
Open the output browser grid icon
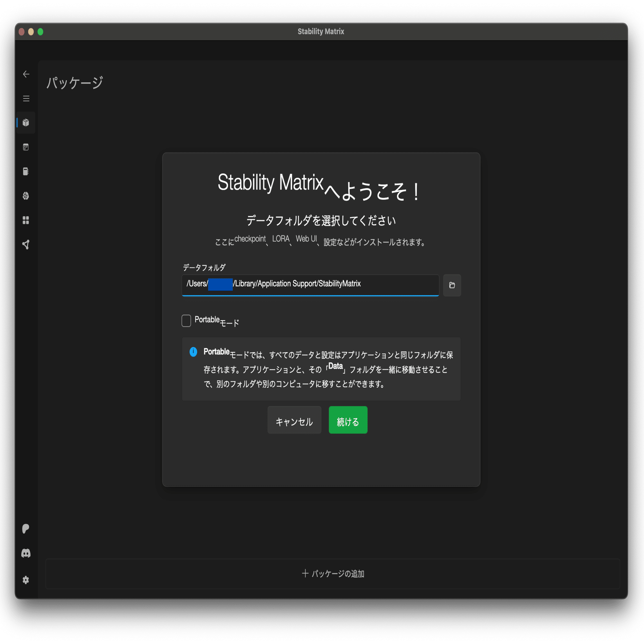pos(26,220)
